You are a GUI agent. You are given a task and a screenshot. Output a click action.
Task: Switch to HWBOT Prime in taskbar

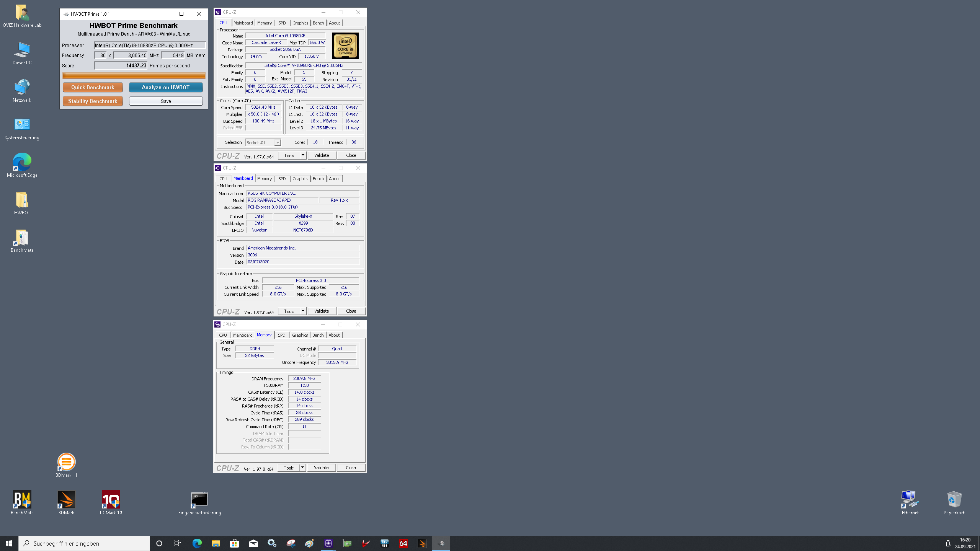[x=441, y=543]
